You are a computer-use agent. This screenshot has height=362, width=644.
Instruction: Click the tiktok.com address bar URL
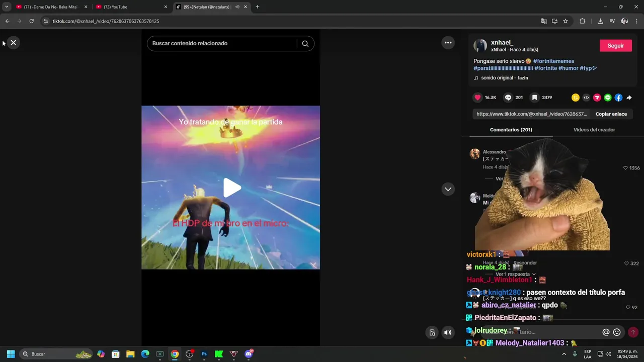[x=106, y=21]
